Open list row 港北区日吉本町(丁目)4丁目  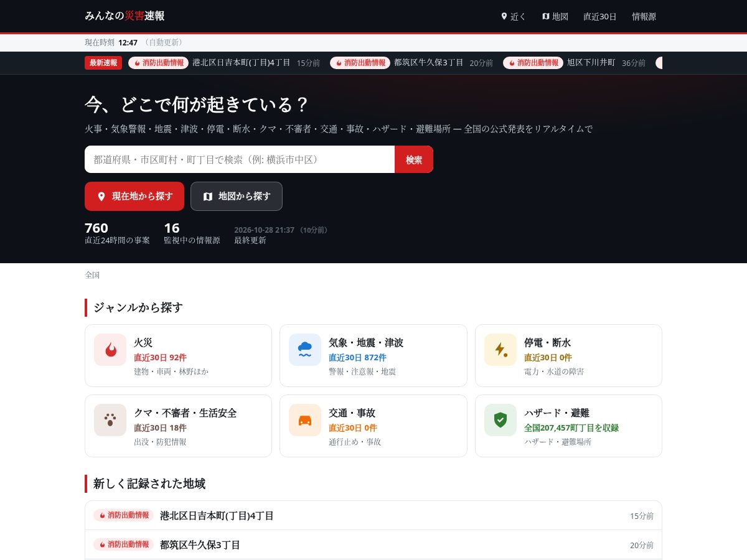[374, 515]
